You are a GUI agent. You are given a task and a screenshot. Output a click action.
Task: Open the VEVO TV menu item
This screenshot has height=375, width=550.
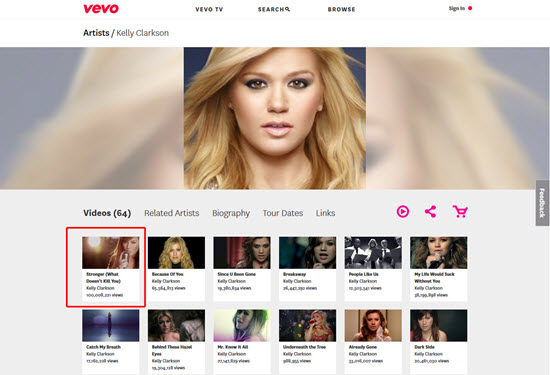(x=209, y=9)
